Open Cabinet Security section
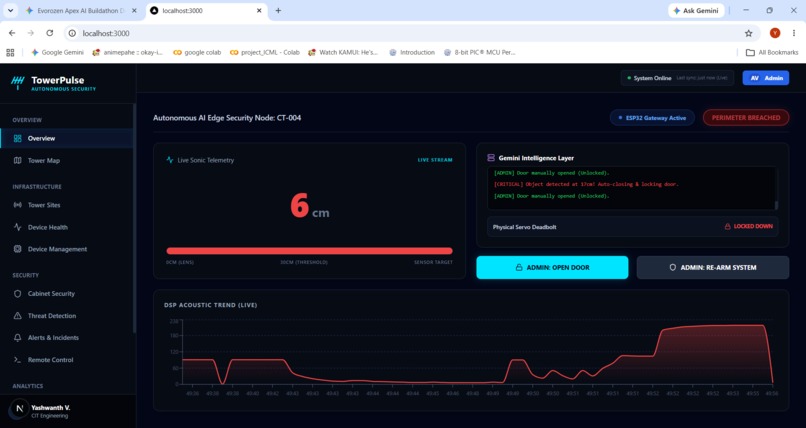The image size is (806, 428). coord(67,293)
